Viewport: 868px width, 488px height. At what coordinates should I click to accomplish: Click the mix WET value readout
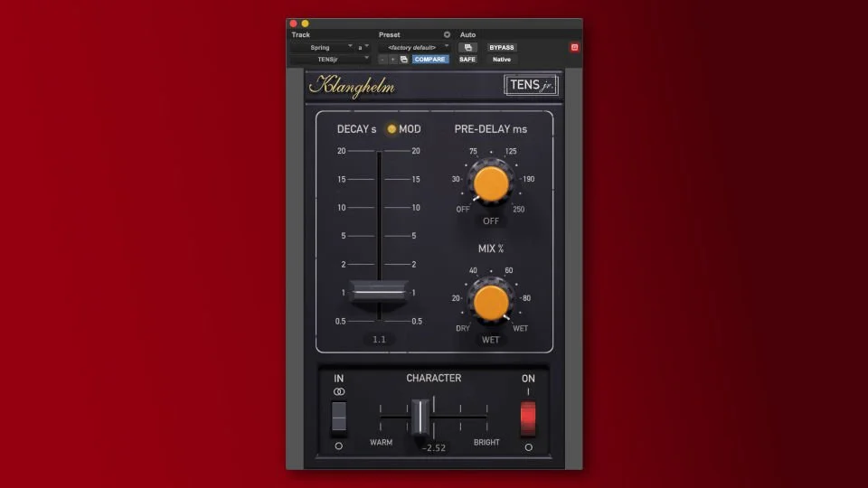490,341
